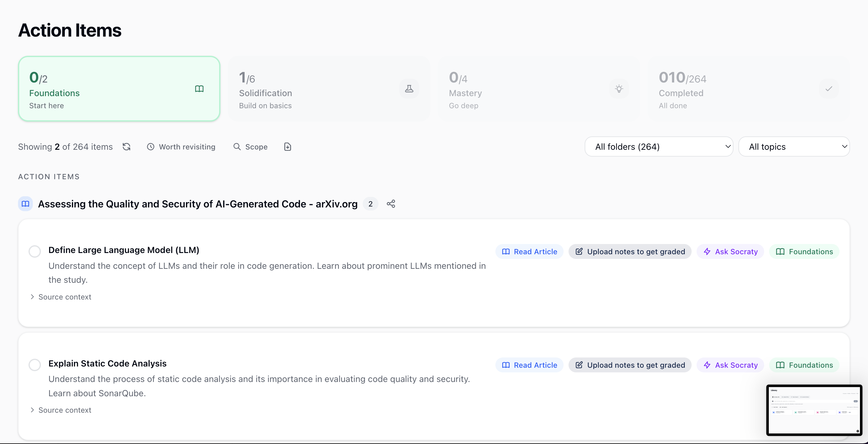The width and height of the screenshot is (868, 444).
Task: Click the share icon next to article title
Action: pos(391,204)
